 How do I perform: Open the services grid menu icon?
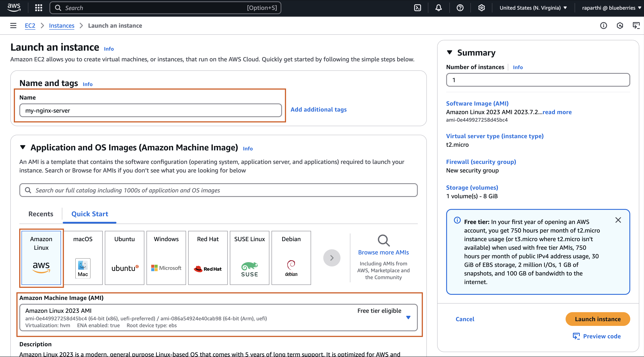pos(38,8)
